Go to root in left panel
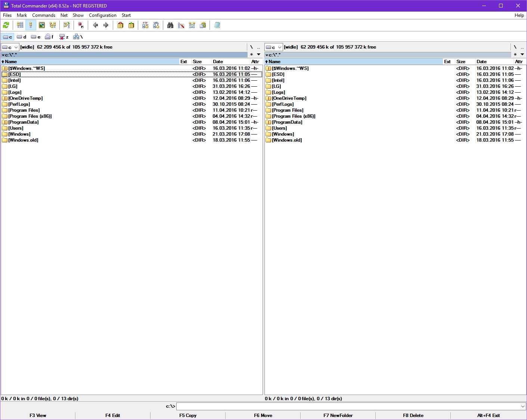Viewport: 527px width, 420px height. point(251,47)
